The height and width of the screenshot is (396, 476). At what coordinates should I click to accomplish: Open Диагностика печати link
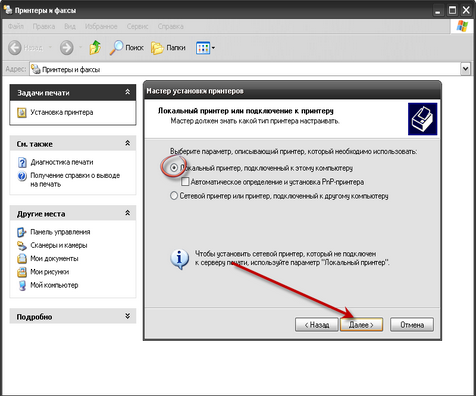coord(62,162)
